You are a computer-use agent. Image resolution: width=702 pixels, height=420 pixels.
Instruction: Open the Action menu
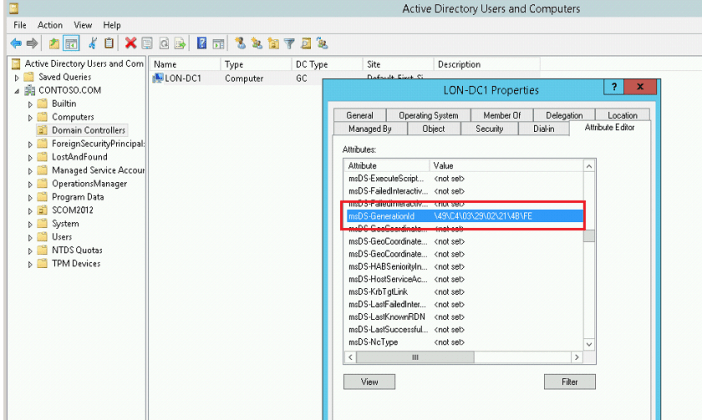[x=50, y=25]
